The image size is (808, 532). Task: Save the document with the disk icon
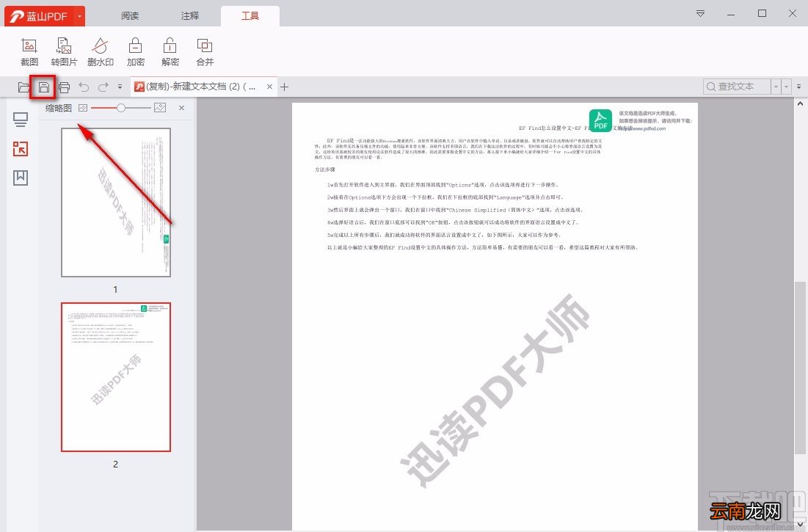pos(44,87)
